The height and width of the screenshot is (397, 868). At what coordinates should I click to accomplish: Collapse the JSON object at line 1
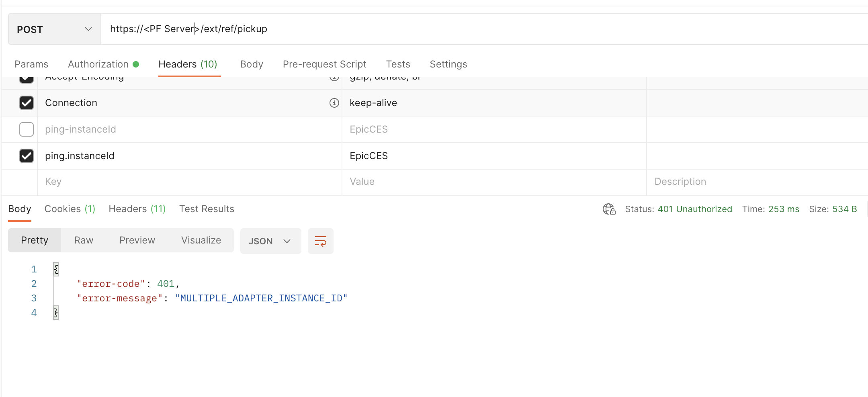[56, 269]
